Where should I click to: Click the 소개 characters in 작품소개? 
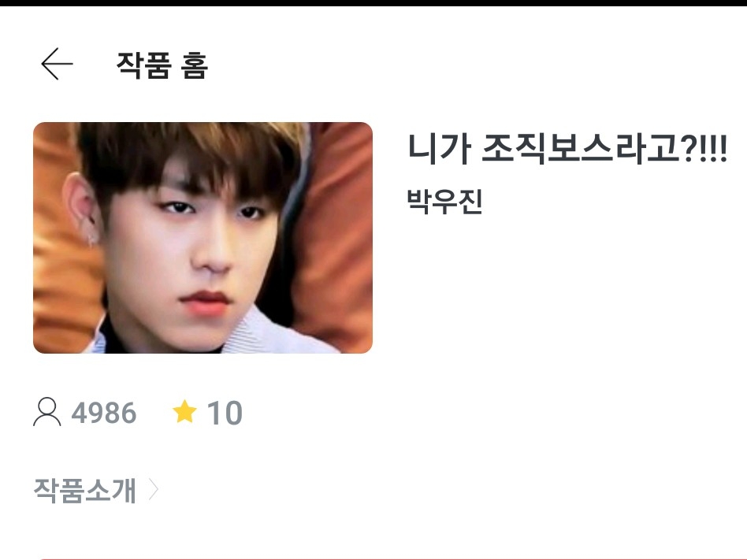tap(111, 490)
